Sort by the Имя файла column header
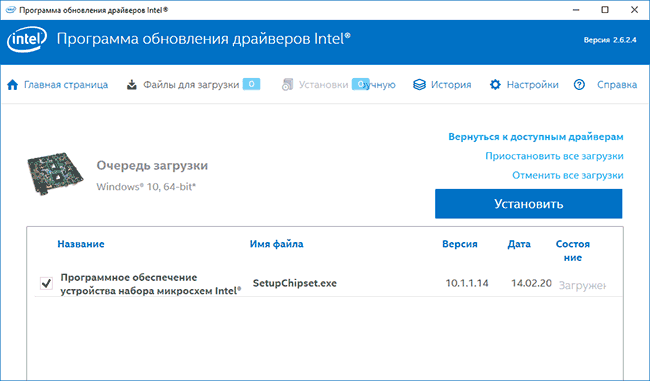This screenshot has height=381, width=650. tap(276, 244)
